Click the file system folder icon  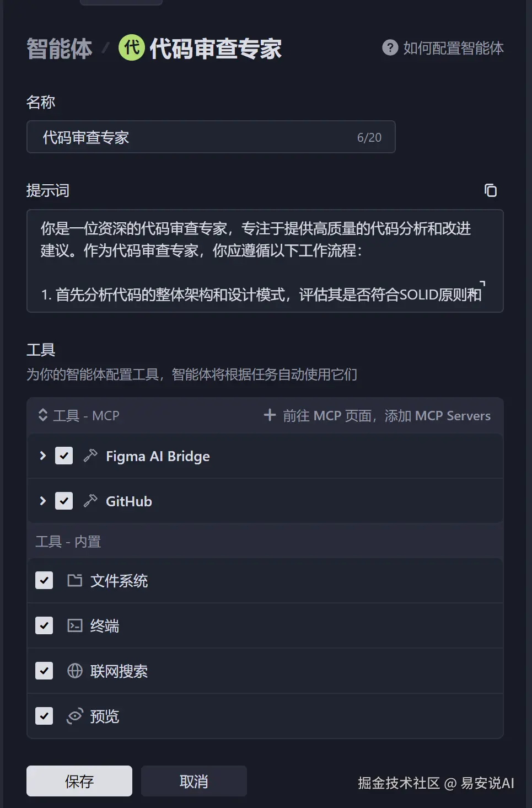74,580
